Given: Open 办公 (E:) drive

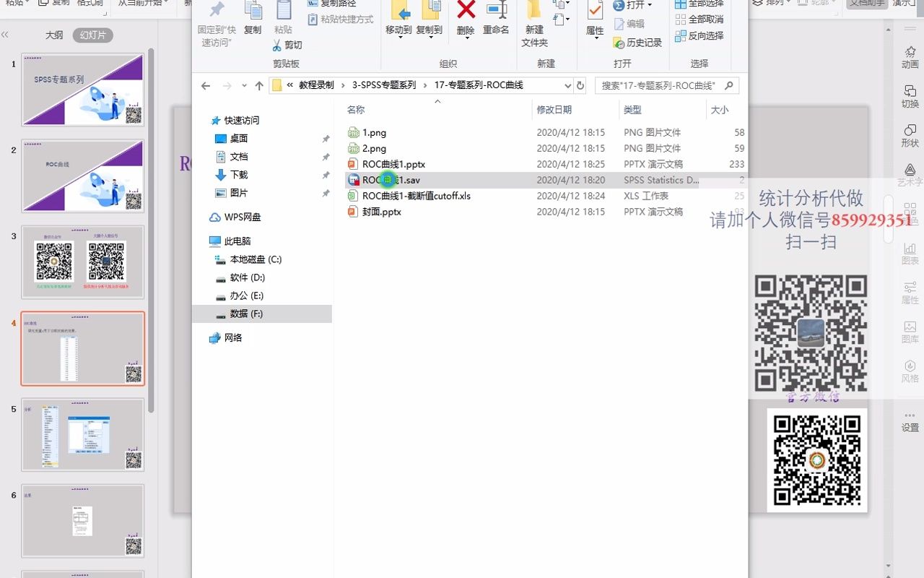Looking at the screenshot, I should pos(247,296).
